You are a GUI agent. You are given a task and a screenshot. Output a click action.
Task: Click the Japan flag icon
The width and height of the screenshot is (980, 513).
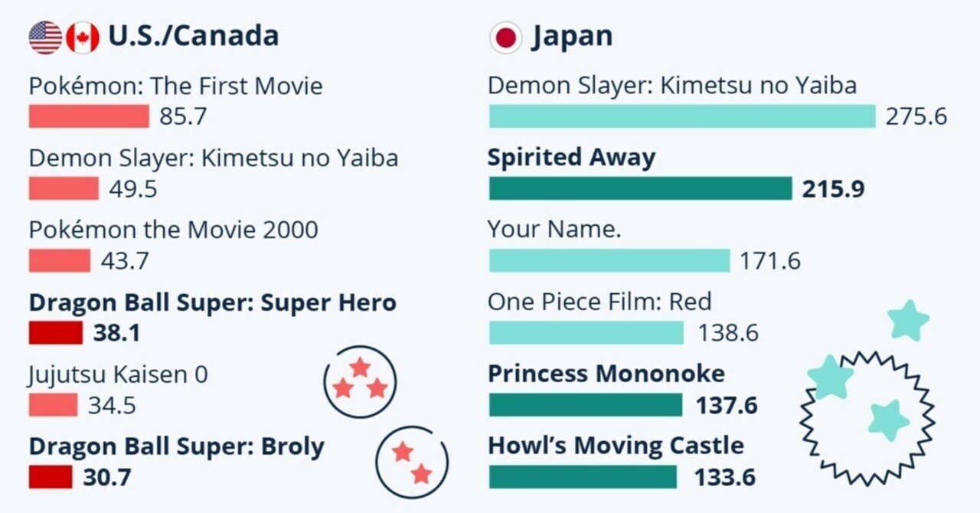click(505, 38)
